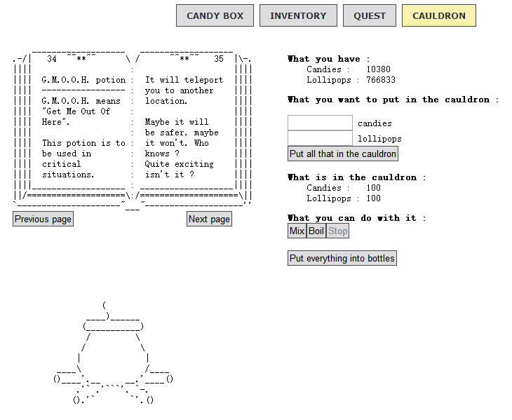This screenshot has width=512, height=420.
Task: Turn to the previous page of the book
Action: click(43, 219)
